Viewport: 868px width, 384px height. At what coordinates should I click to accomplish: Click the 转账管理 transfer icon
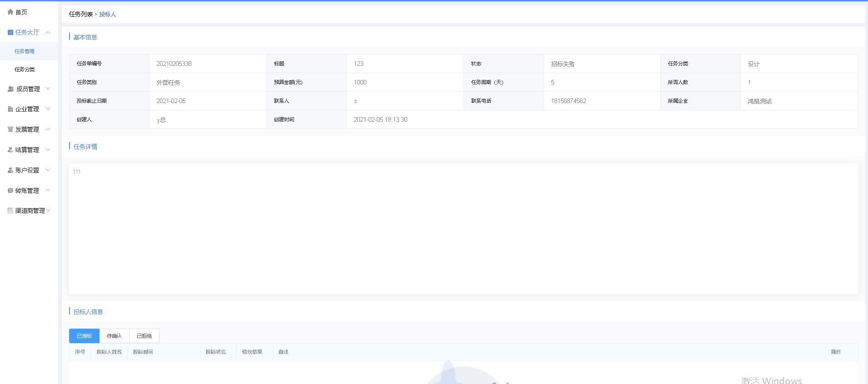[10, 191]
